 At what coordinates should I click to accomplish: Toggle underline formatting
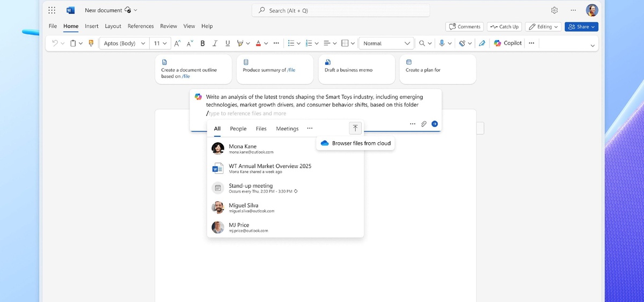(228, 43)
